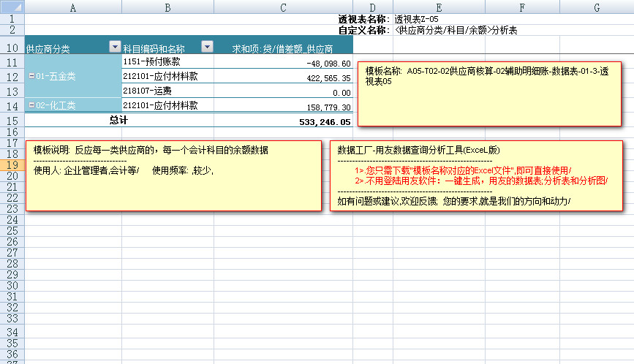Image resolution: width=634 pixels, height=364 pixels.
Task: Select the 1151-预付账款 cell
Action: 168,62
